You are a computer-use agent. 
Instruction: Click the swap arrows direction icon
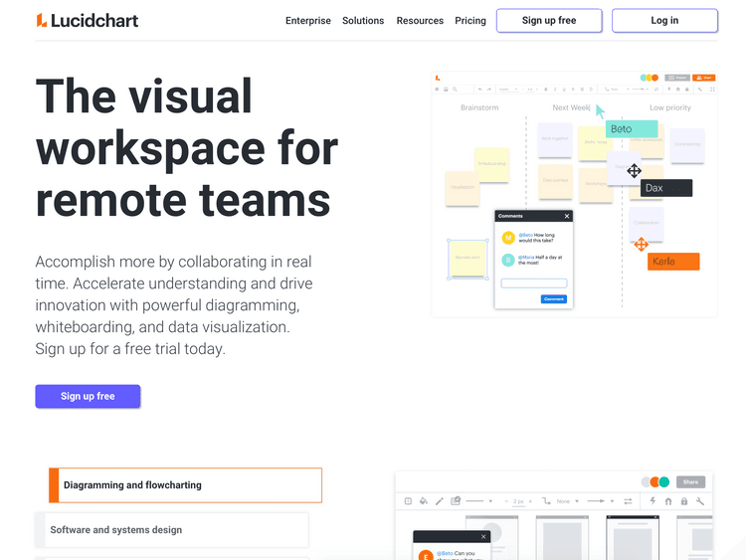[x=628, y=501]
